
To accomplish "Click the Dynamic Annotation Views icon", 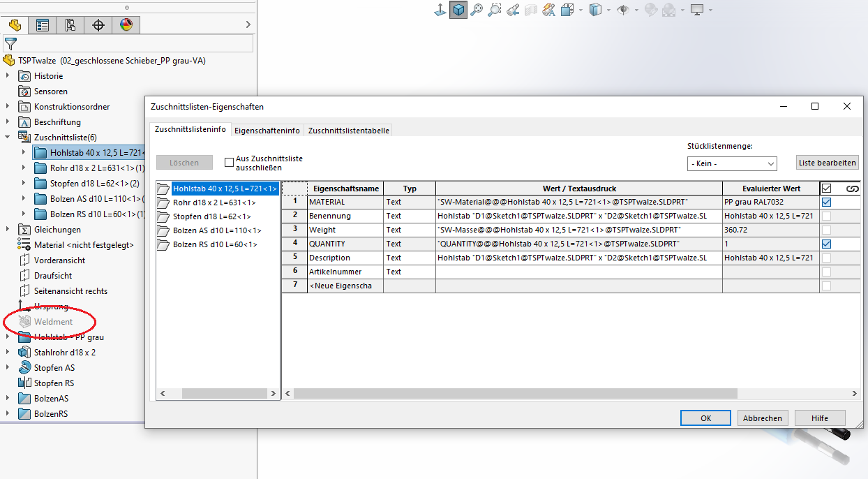I will click(x=549, y=10).
